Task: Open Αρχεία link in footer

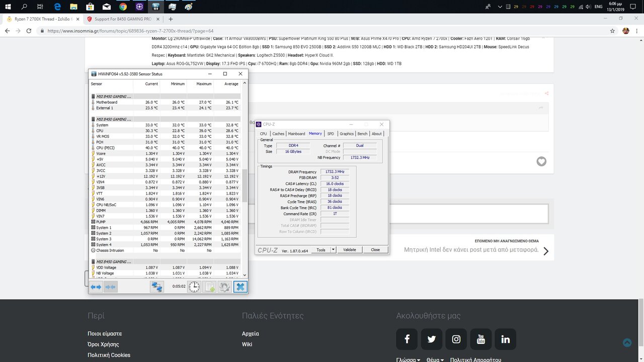Action: (251, 334)
